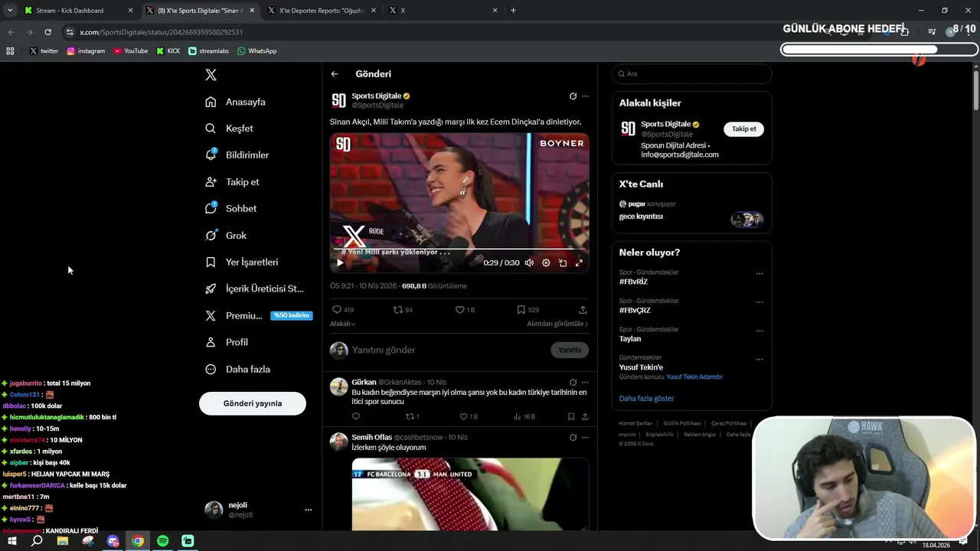
Task: Open Gürkan reply more-options ellipsis
Action: 585,382
